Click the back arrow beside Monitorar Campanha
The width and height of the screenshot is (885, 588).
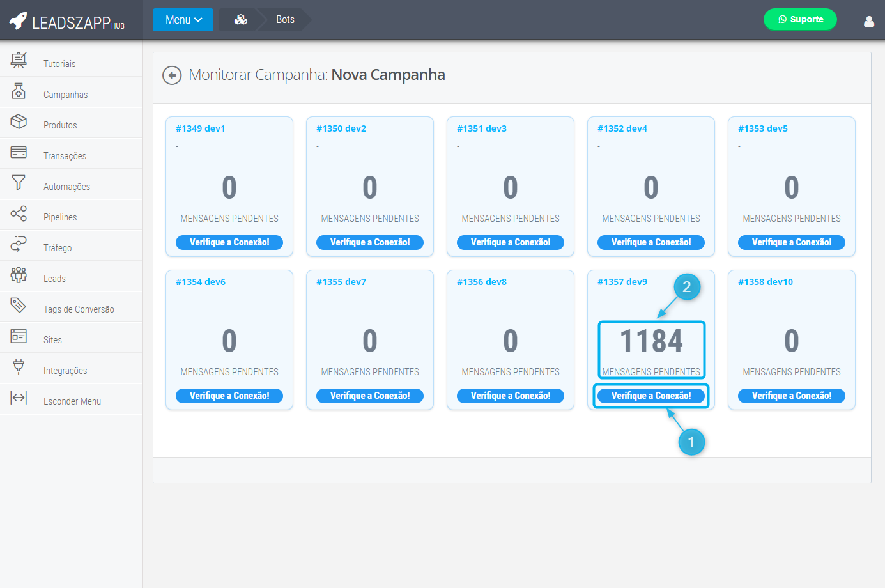(172, 75)
